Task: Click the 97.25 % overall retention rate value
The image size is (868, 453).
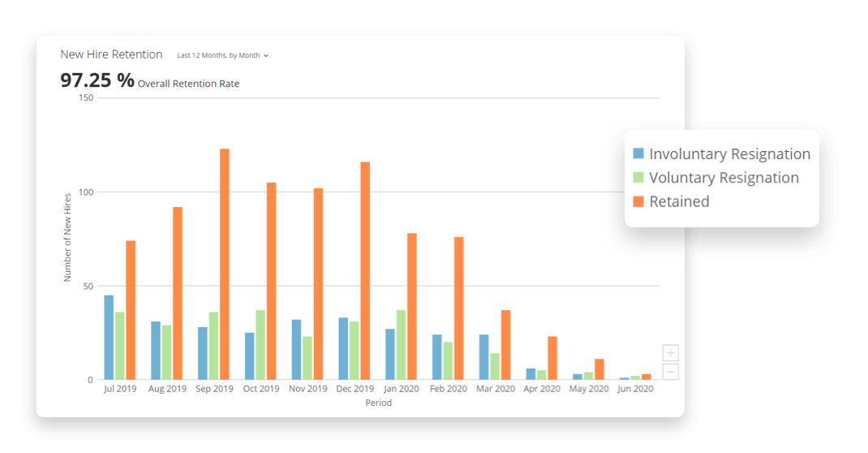Action: pos(97,80)
